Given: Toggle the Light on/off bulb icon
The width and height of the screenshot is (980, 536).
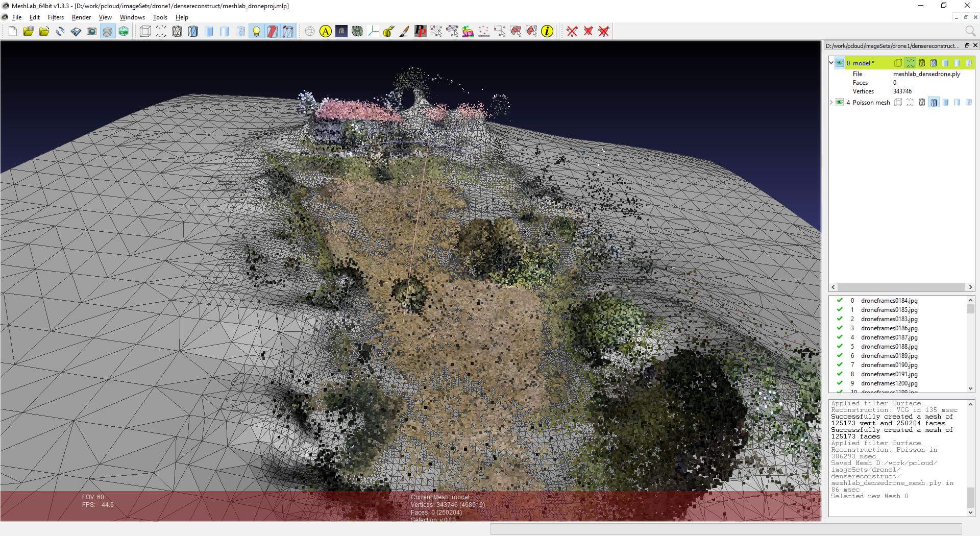Looking at the screenshot, I should pyautogui.click(x=256, y=32).
